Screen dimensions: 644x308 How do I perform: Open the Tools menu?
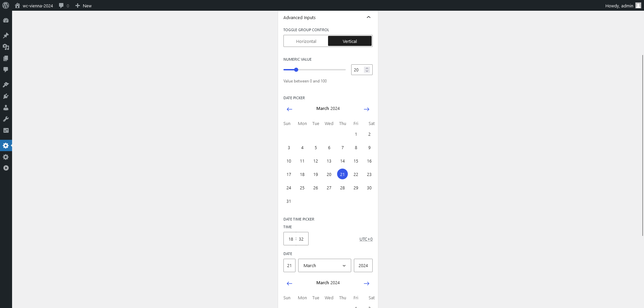(6, 119)
